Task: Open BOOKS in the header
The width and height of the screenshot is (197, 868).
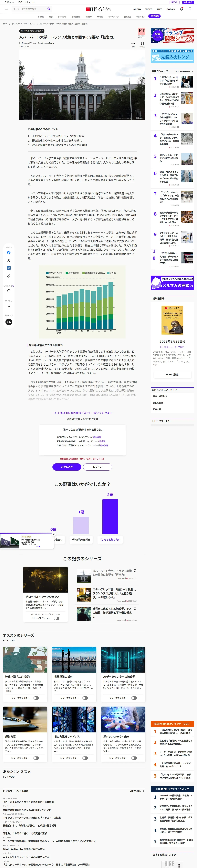Action: [171, 9]
